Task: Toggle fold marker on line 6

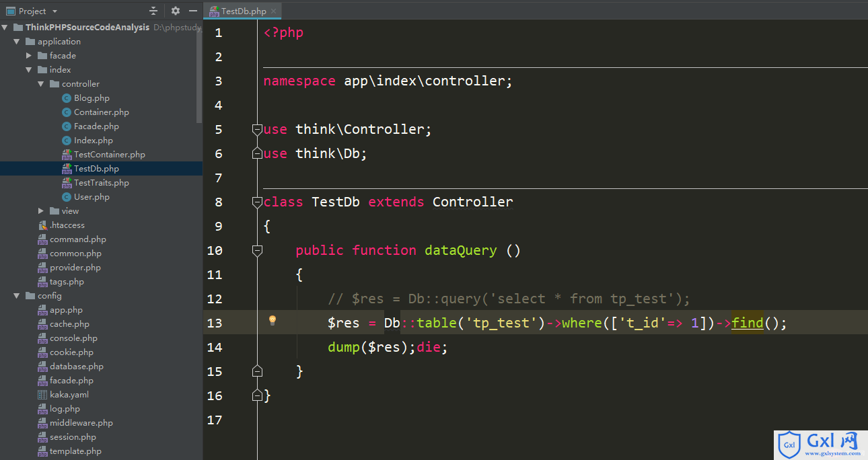Action: (x=256, y=153)
